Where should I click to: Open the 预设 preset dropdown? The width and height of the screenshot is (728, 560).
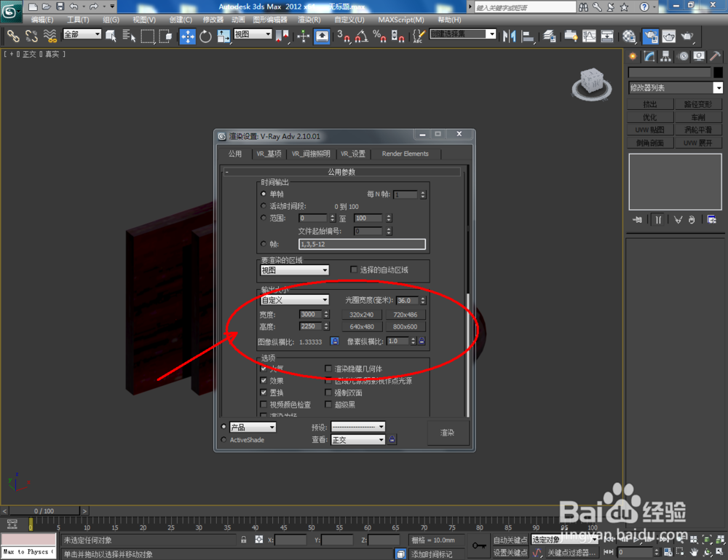[x=358, y=427]
